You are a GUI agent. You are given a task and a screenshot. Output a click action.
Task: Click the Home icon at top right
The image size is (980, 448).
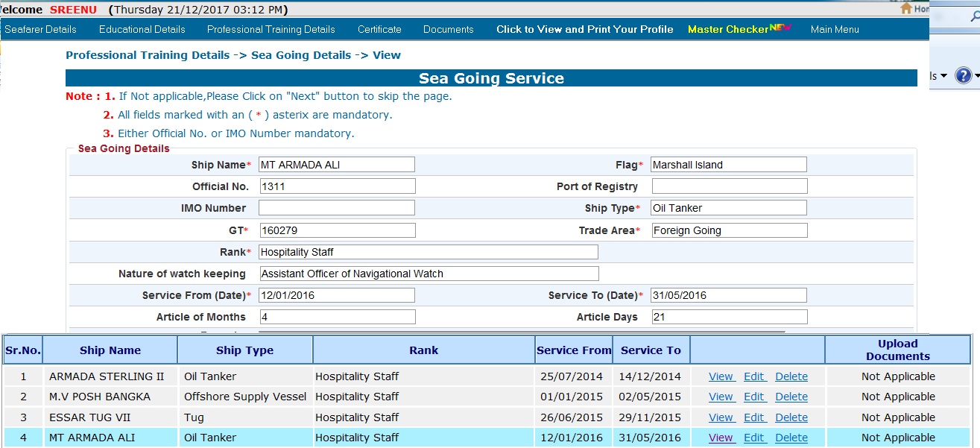click(906, 8)
